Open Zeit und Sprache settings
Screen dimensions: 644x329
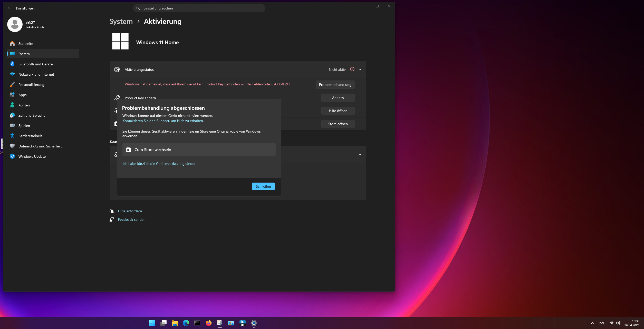point(43,115)
